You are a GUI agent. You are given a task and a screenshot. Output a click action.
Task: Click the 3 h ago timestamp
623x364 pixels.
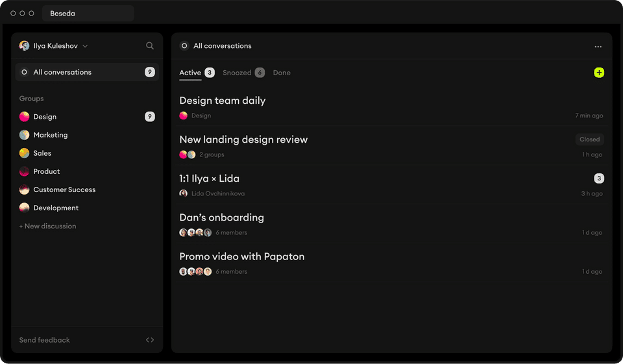point(592,193)
